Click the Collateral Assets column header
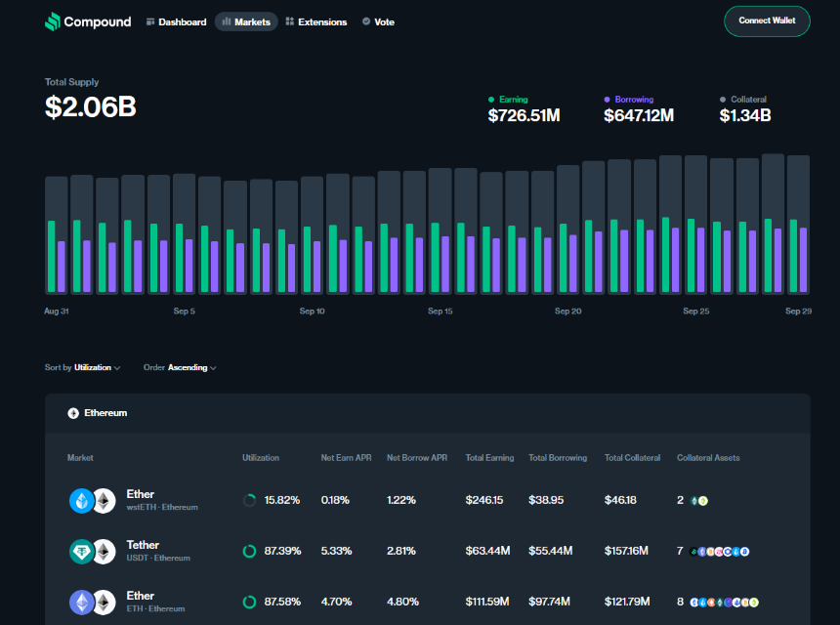 [x=708, y=458]
